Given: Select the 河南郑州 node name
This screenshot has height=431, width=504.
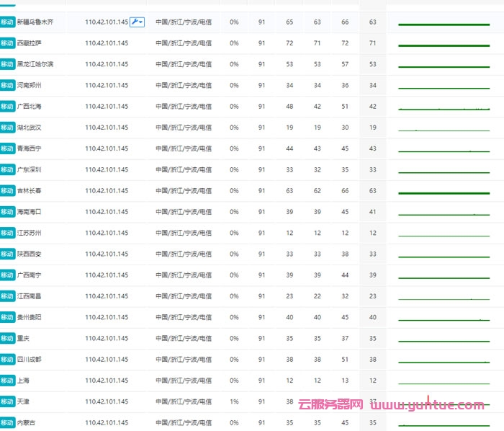Looking at the screenshot, I should (30, 86).
